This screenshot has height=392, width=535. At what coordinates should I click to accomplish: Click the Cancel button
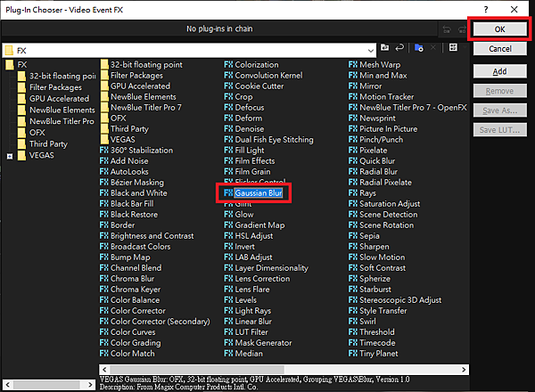pyautogui.click(x=500, y=49)
